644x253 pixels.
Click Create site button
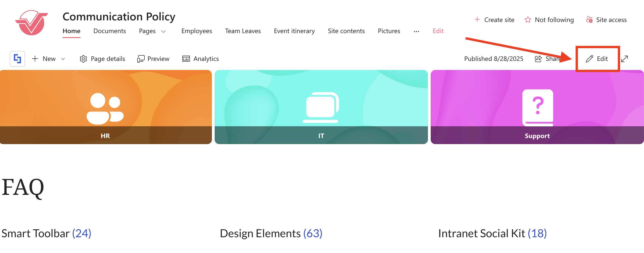[x=494, y=20]
